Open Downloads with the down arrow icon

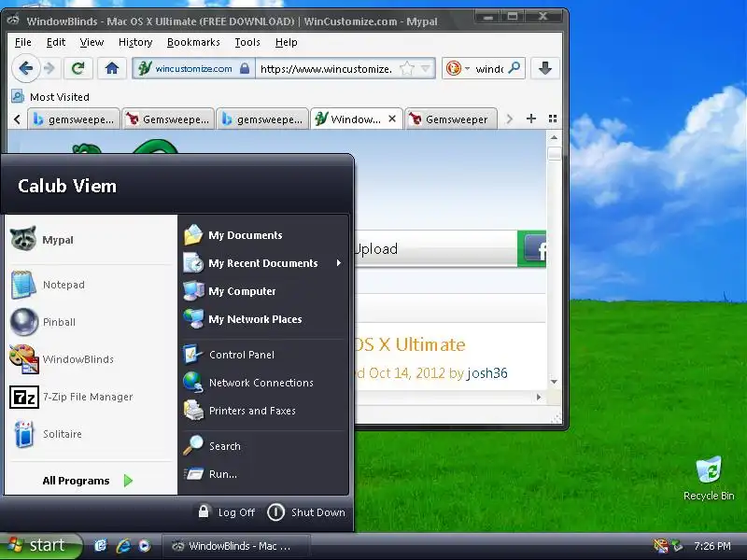point(545,68)
